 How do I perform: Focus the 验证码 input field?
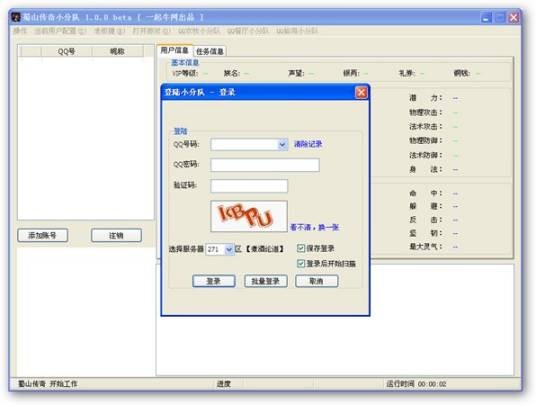pos(249,186)
